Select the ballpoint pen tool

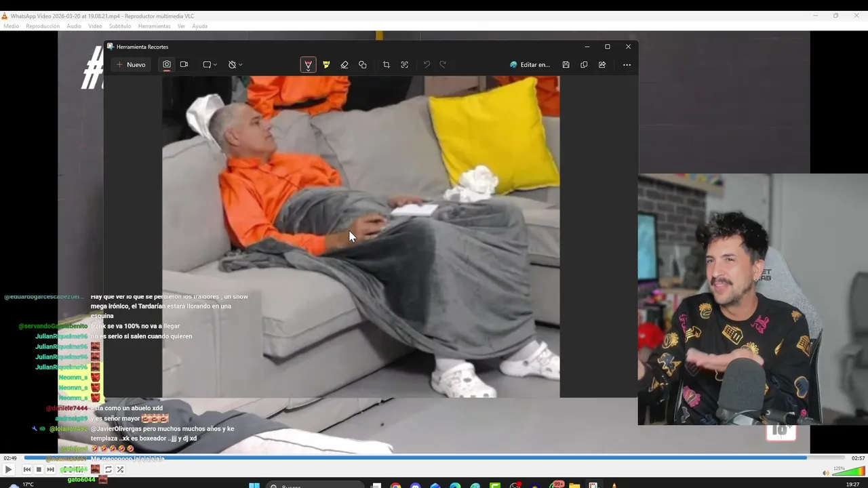[x=308, y=64]
